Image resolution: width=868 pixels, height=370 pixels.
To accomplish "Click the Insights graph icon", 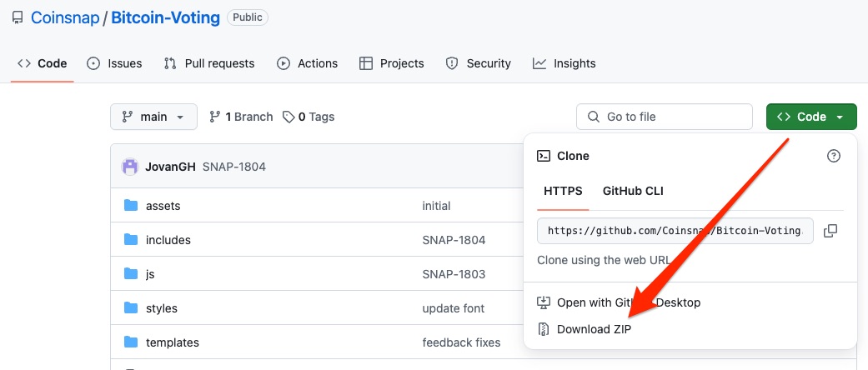I will [539, 63].
